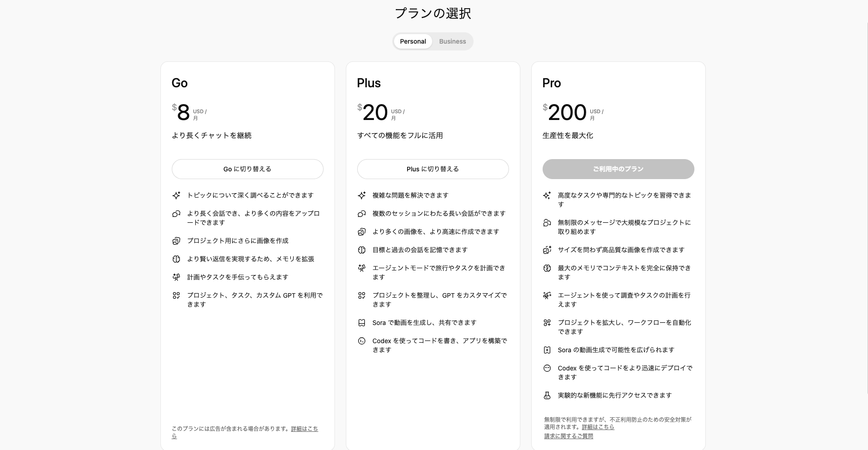
Task: Click the Sora video icon in Plus card
Action: point(362,322)
